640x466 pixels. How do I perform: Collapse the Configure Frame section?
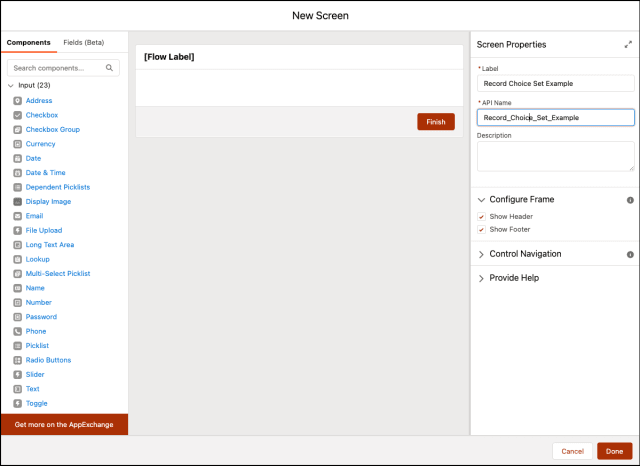[x=481, y=200]
